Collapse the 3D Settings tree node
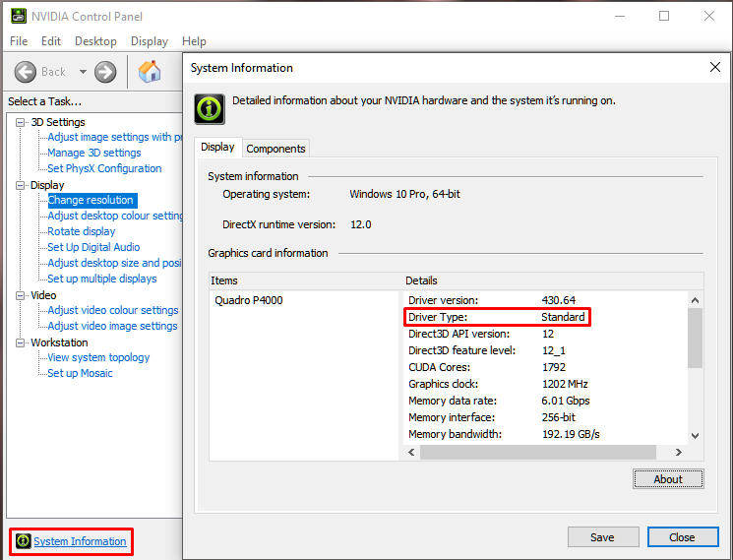 click(x=21, y=122)
